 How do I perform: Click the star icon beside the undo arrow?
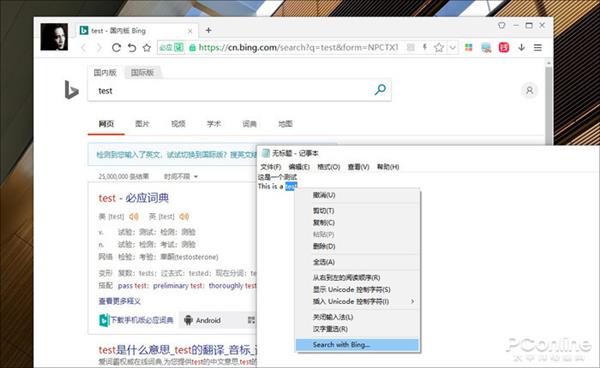(147, 48)
